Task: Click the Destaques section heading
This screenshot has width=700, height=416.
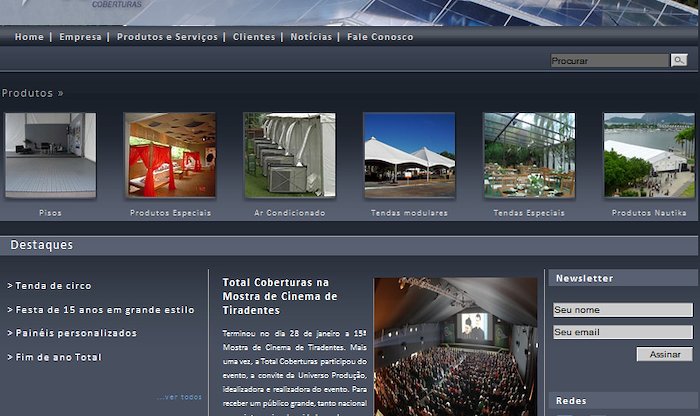Action: 42,245
